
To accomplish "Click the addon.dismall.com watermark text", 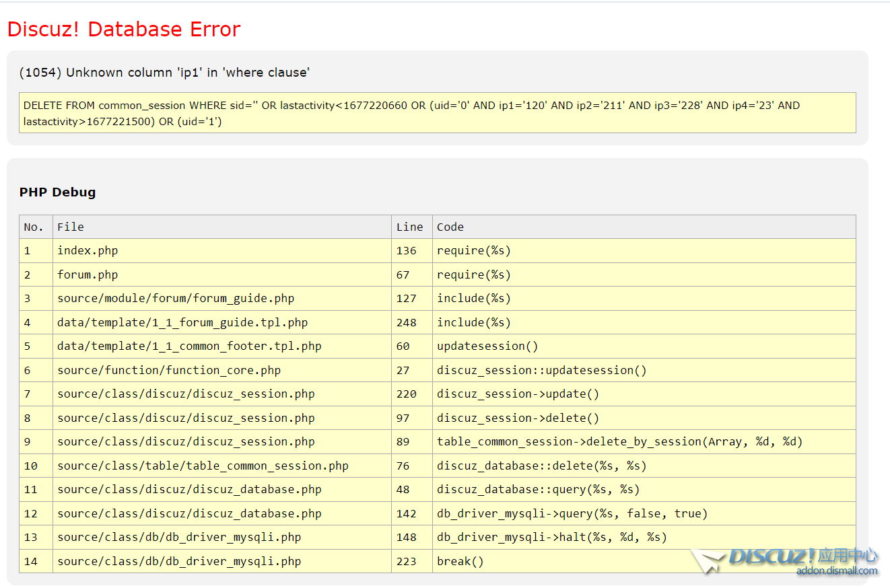I will pyautogui.click(x=837, y=571).
